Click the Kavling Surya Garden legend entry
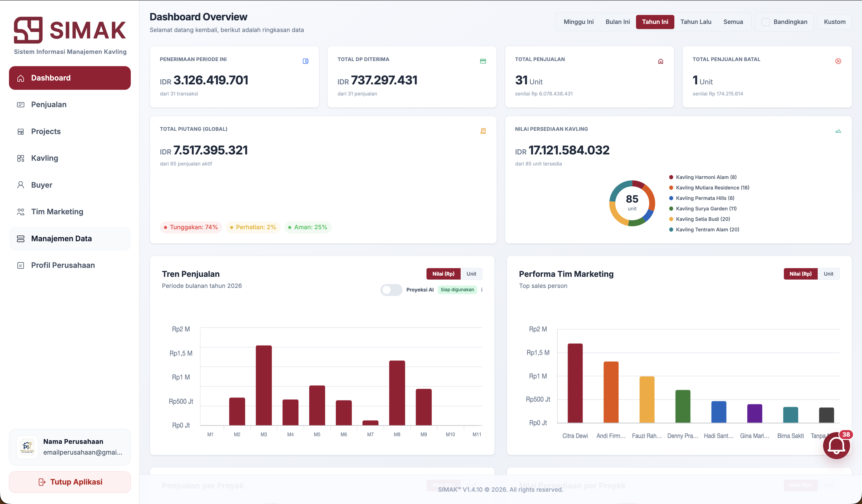Screen dimensions: 862x504 click(x=702, y=209)
